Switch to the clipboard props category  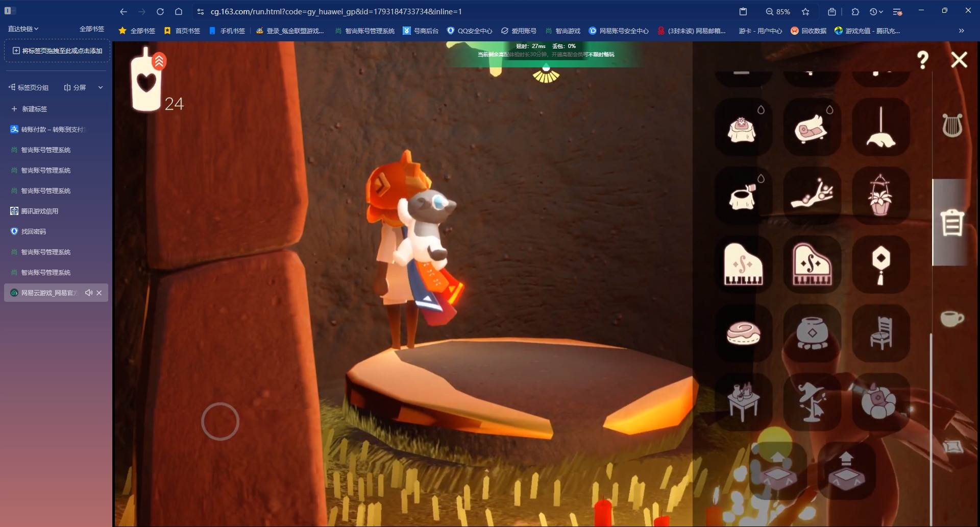coord(952,223)
